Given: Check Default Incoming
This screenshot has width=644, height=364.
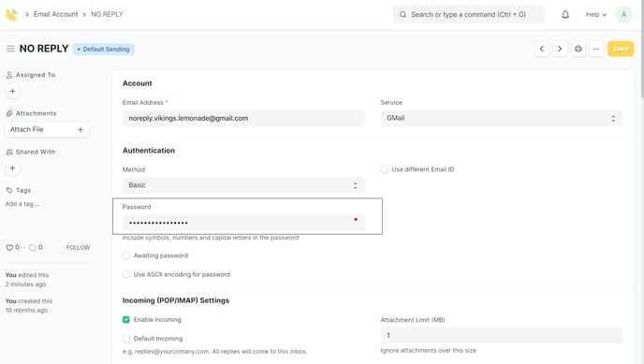Looking at the screenshot, I should pos(126,339).
